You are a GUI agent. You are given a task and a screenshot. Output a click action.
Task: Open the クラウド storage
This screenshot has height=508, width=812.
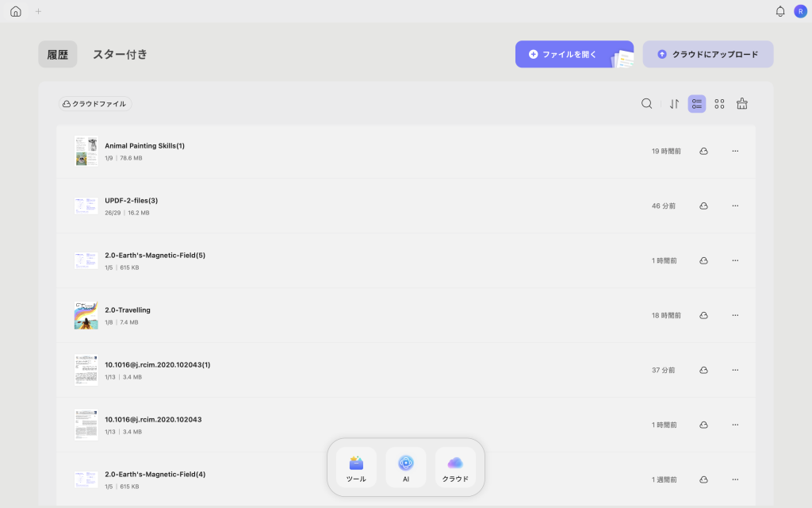pyautogui.click(x=455, y=468)
